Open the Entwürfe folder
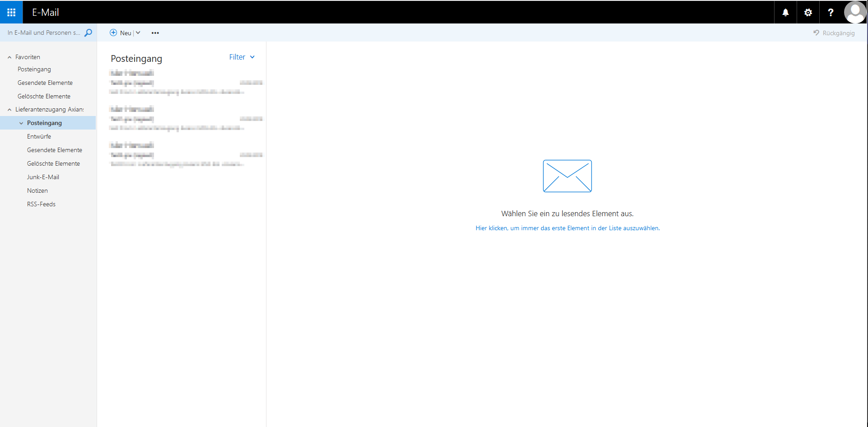This screenshot has height=427, width=868. pos(39,136)
